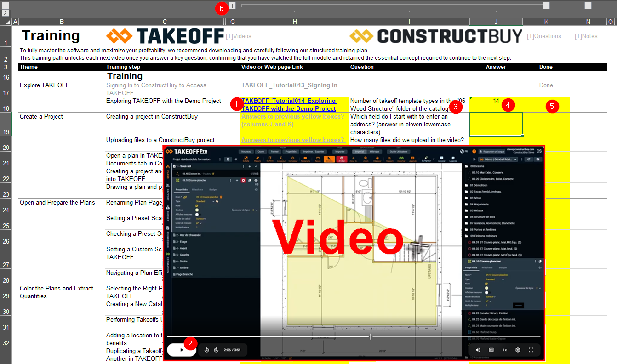
Task: Expand the column group above column G
Action: pos(232,6)
